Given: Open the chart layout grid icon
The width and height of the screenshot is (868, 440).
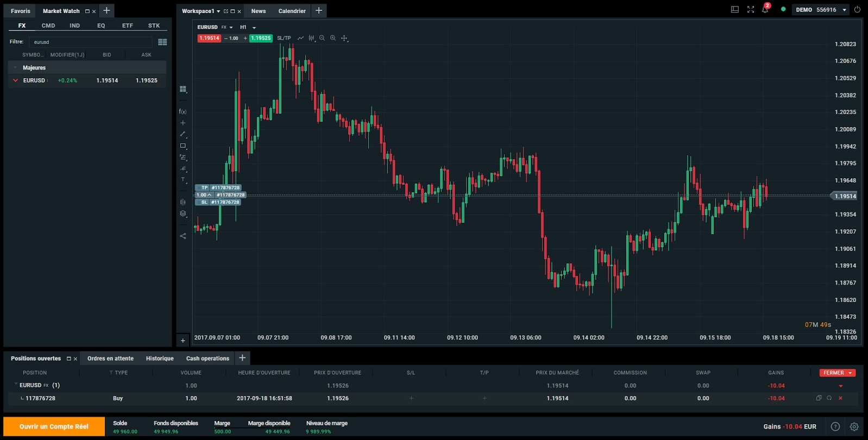Looking at the screenshot, I should [183, 89].
